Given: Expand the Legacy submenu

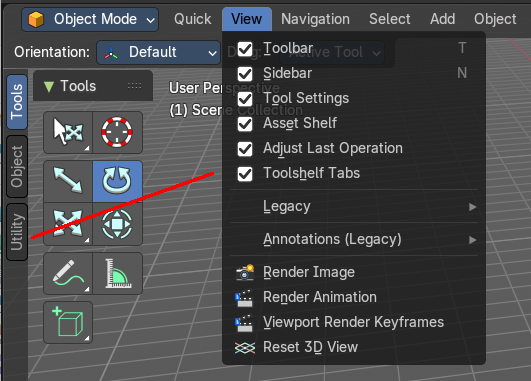Looking at the screenshot, I should click(354, 206).
